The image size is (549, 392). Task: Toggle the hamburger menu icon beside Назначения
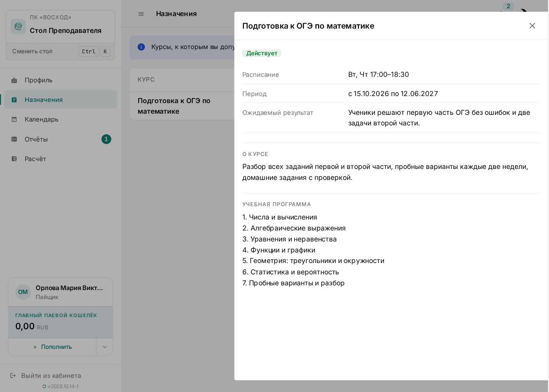tap(141, 14)
